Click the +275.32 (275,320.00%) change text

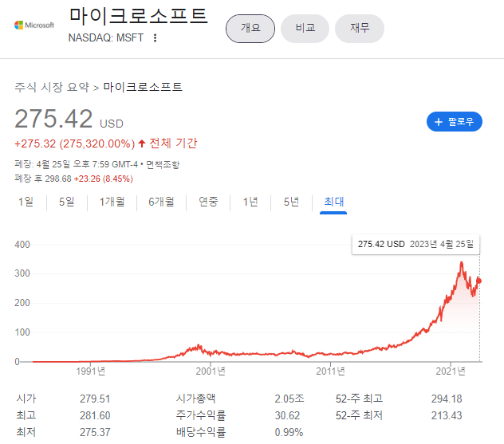[x=75, y=143]
